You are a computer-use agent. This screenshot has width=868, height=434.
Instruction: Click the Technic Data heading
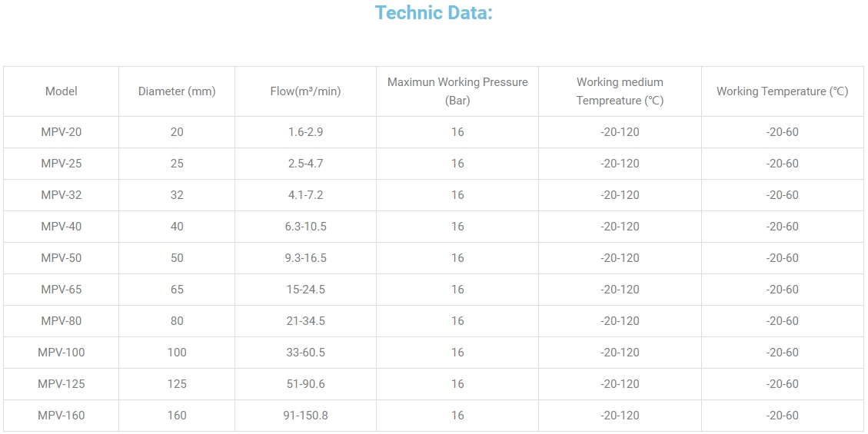click(x=434, y=13)
